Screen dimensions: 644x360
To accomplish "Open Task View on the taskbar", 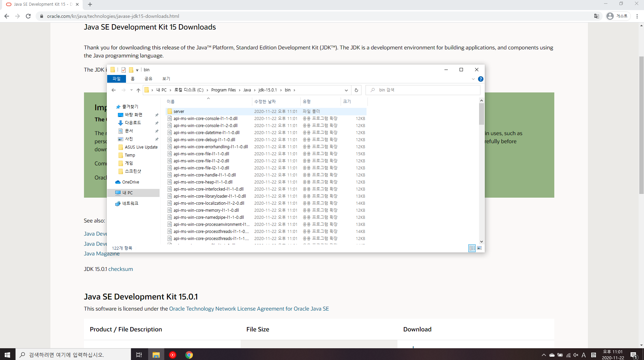I will (x=139, y=355).
